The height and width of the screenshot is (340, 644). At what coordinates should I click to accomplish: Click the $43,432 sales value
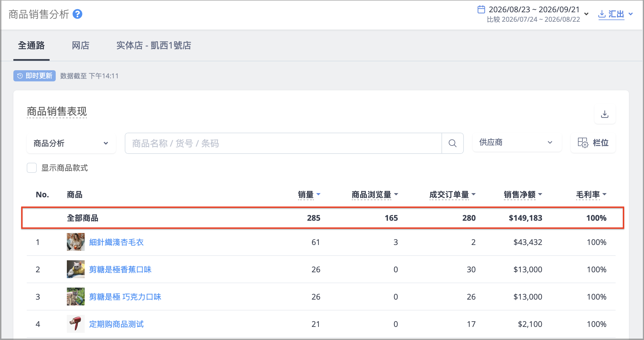[x=528, y=242]
